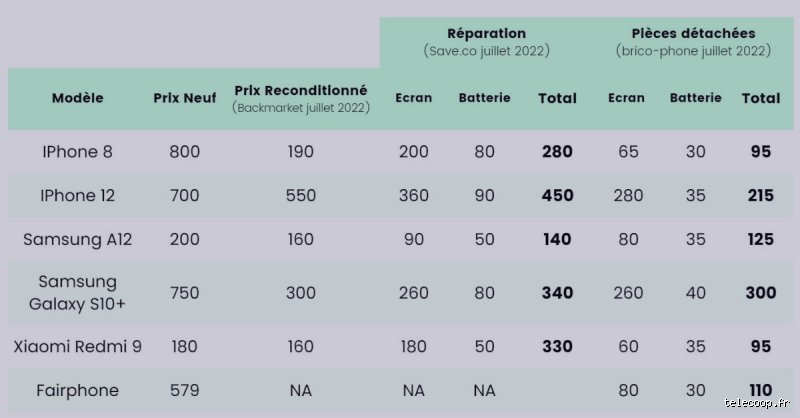Viewport: 800px width, 418px height.
Task: Select Fairphone new price 579
Action: click(184, 390)
